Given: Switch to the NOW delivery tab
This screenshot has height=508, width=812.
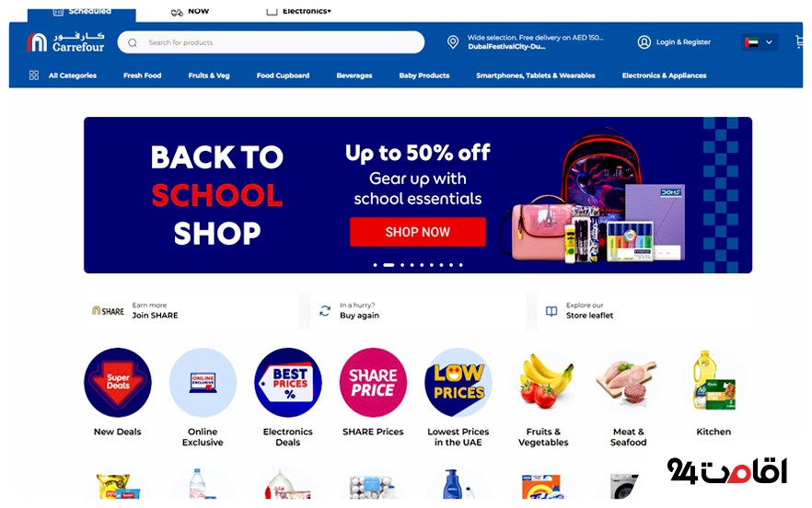Looking at the screenshot, I should coord(190,11).
